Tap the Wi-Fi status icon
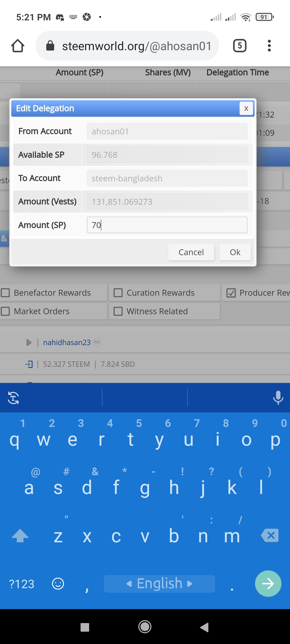Viewport: 290px width, 644px height. [246, 17]
